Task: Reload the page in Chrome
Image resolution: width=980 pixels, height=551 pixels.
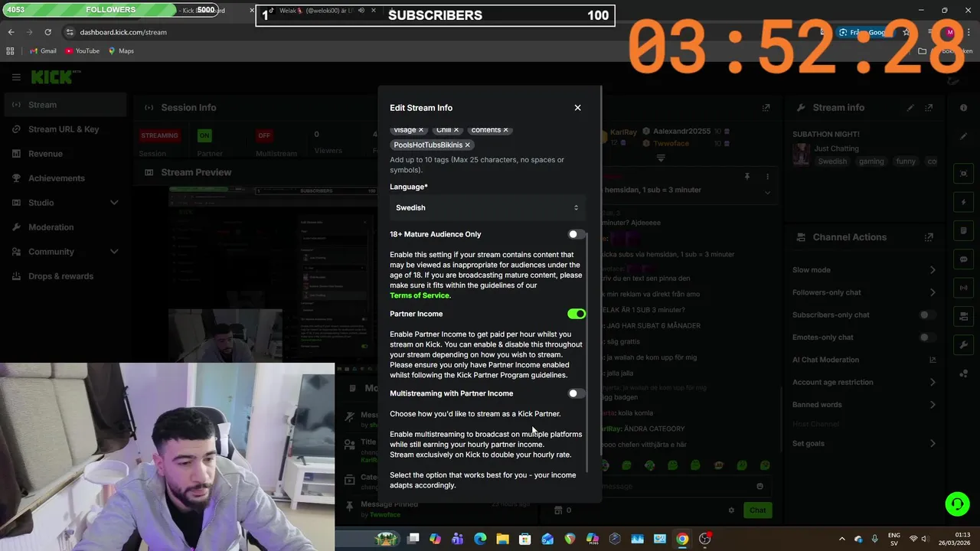Action: [x=47, y=32]
